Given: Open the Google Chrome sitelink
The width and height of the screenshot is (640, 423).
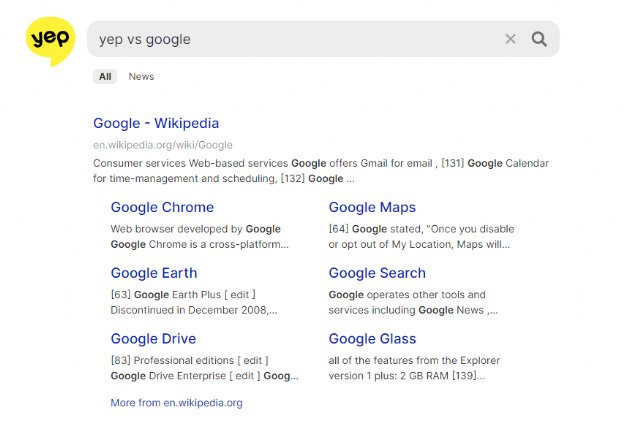Looking at the screenshot, I should (162, 207).
